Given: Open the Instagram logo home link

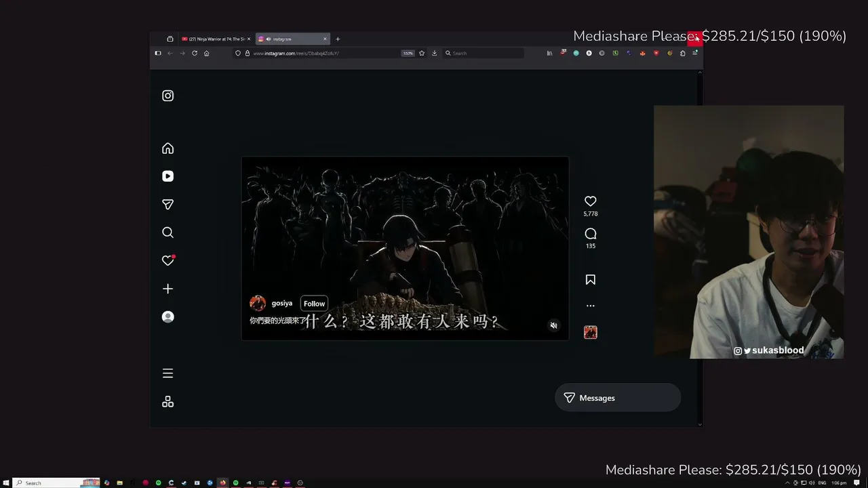Looking at the screenshot, I should (168, 96).
